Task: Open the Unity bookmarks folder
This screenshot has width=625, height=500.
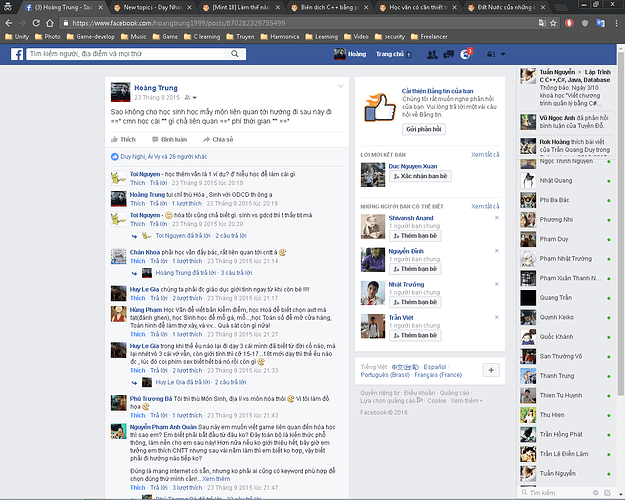Action: point(17,37)
